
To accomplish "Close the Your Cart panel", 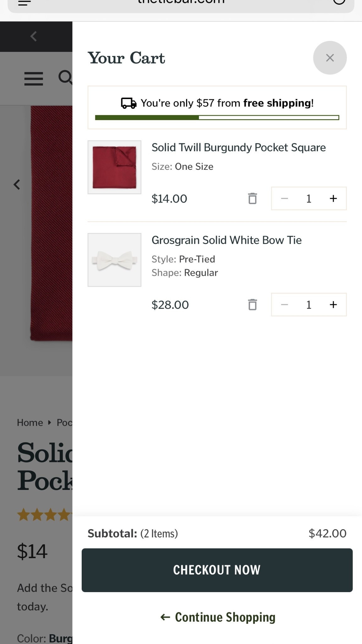I will pyautogui.click(x=330, y=58).
